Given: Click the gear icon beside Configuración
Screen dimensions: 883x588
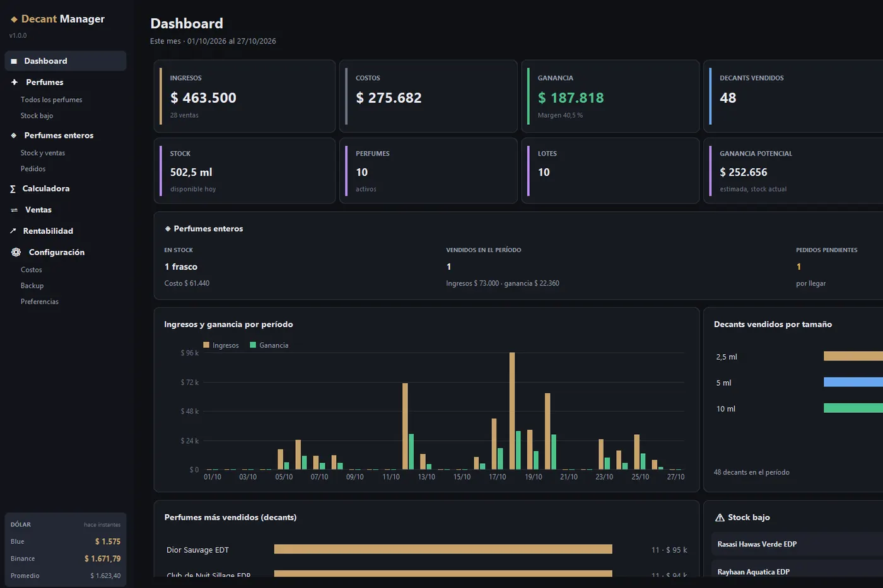Looking at the screenshot, I should click(x=16, y=252).
